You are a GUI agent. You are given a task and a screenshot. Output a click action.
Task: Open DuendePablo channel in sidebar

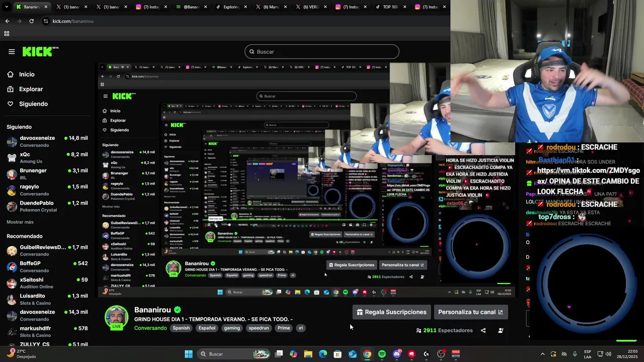point(47,206)
